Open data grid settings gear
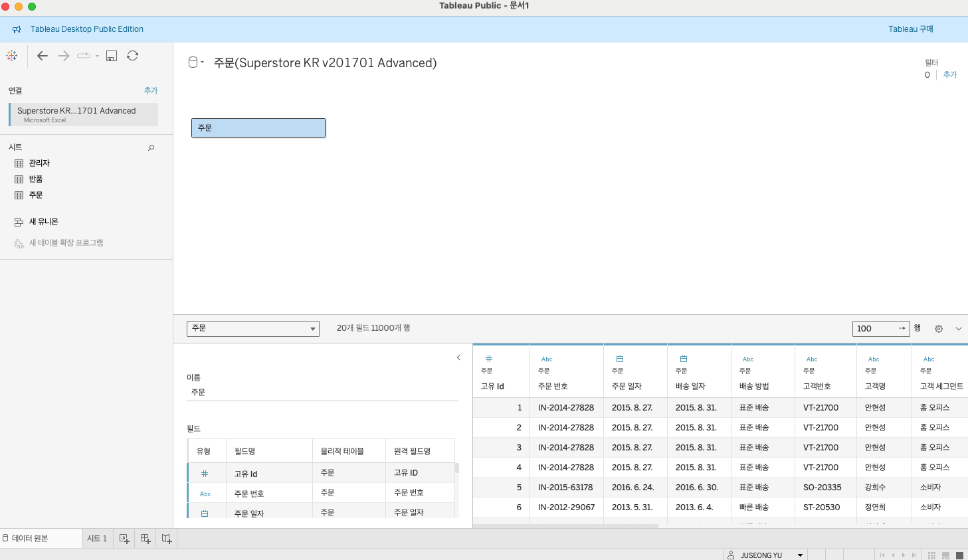The width and height of the screenshot is (968, 560). (x=939, y=328)
